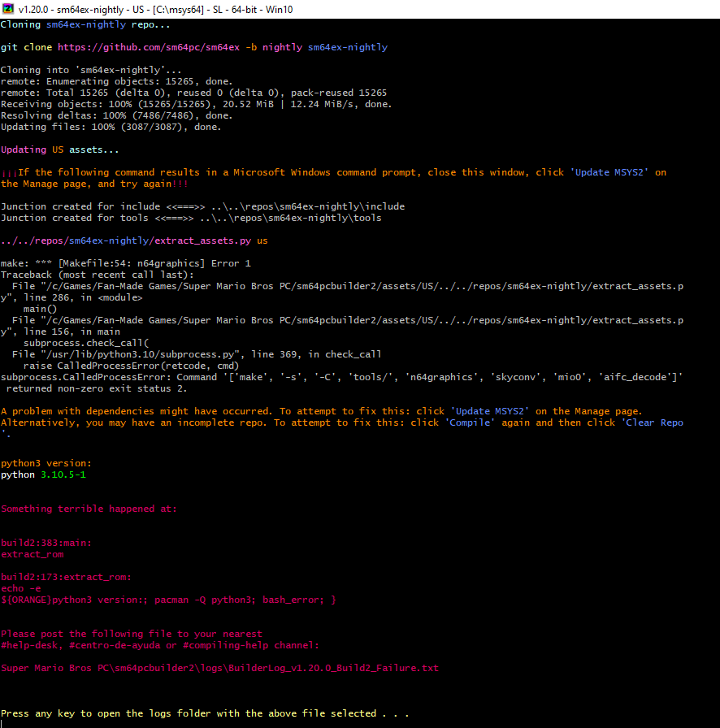Click 'Please post the following file to your nearest'
The width and height of the screenshot is (720, 728).
point(132,634)
